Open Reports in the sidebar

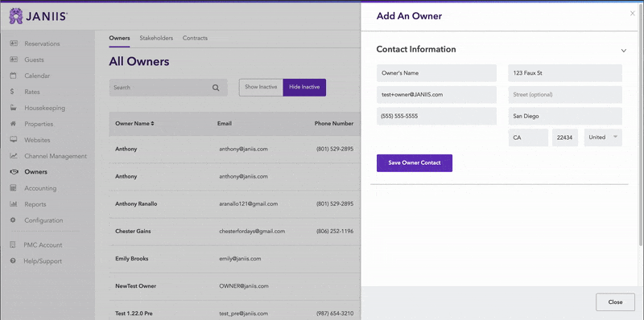(x=35, y=204)
